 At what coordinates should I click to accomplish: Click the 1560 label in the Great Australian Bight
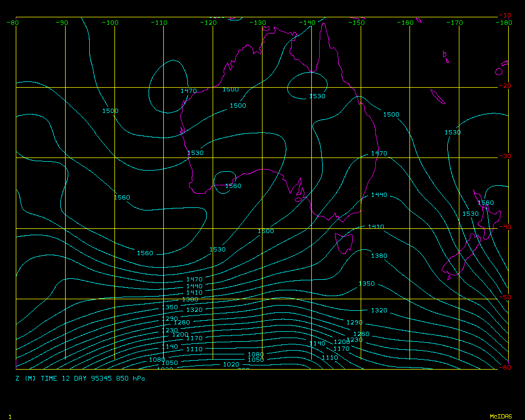pyautogui.click(x=233, y=186)
